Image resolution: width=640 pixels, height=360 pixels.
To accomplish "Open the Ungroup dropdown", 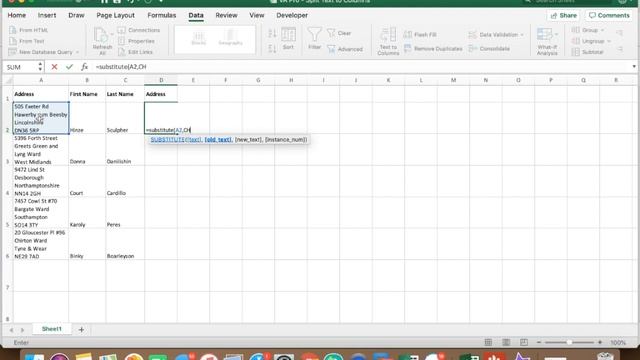I will click(591, 41).
